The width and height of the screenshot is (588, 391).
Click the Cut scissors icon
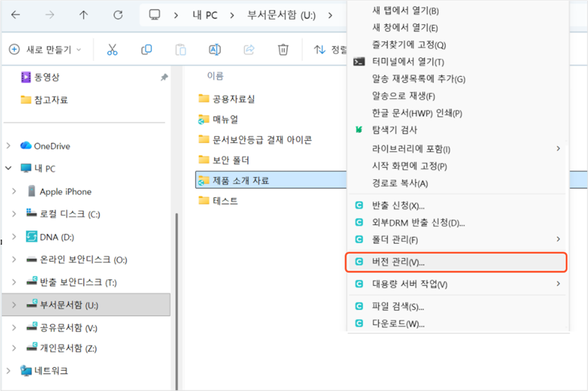(x=112, y=49)
